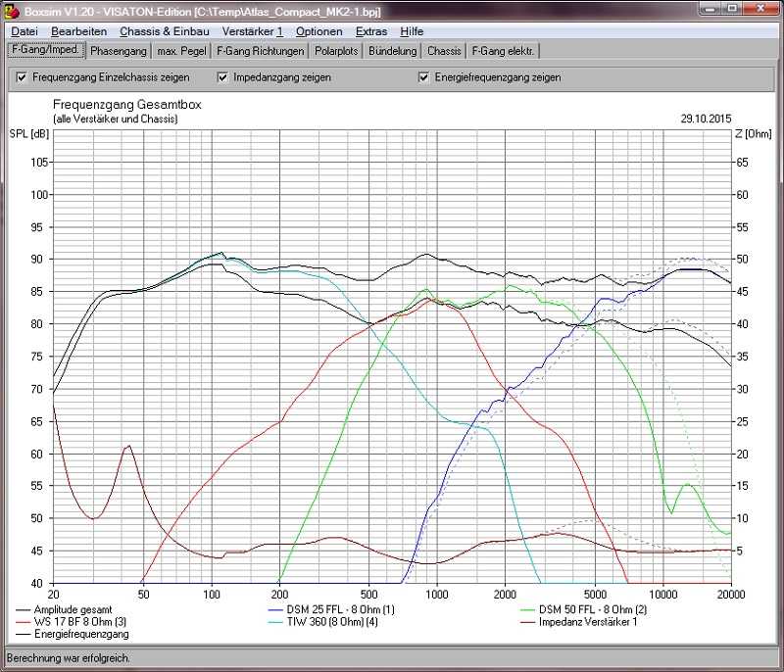Switch to the F-Gang Richtungen tab

pyautogui.click(x=260, y=51)
